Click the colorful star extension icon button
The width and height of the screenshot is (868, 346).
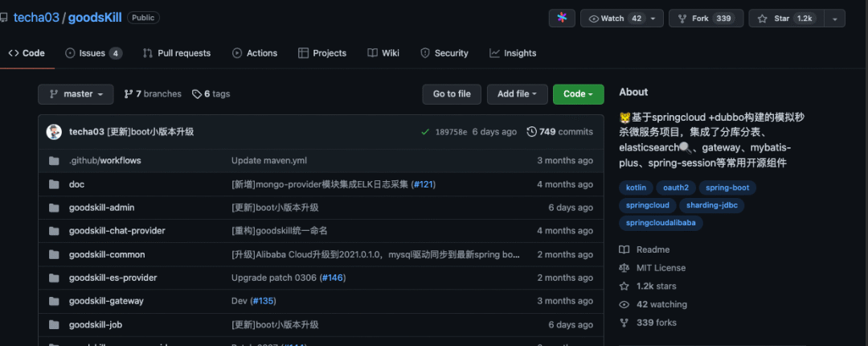(x=562, y=19)
